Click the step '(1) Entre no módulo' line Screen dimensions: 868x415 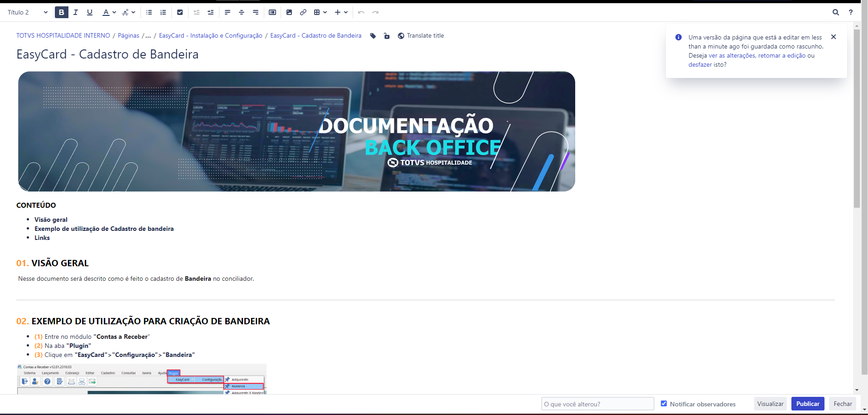[x=92, y=337]
